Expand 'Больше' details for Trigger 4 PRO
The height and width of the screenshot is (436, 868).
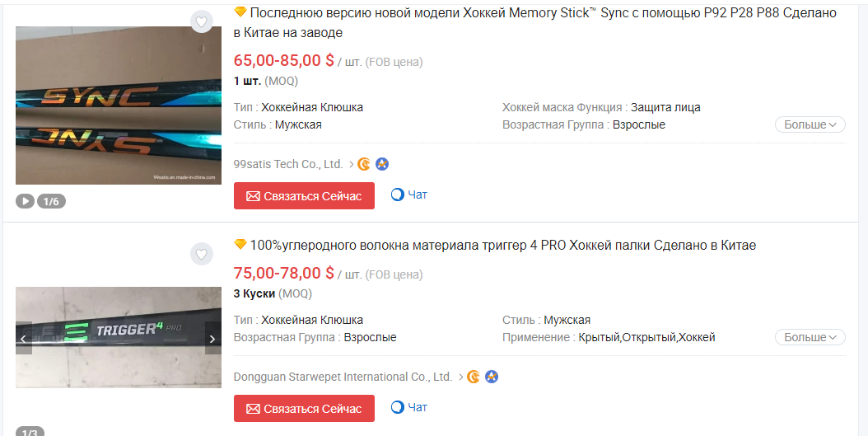pyautogui.click(x=810, y=337)
